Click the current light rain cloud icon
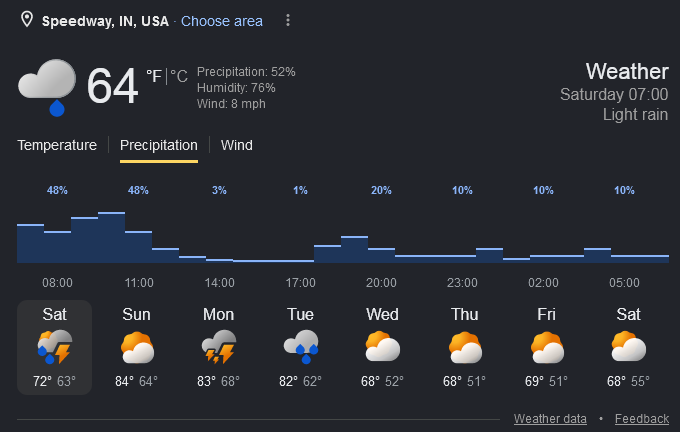This screenshot has height=432, width=680. pos(47,87)
